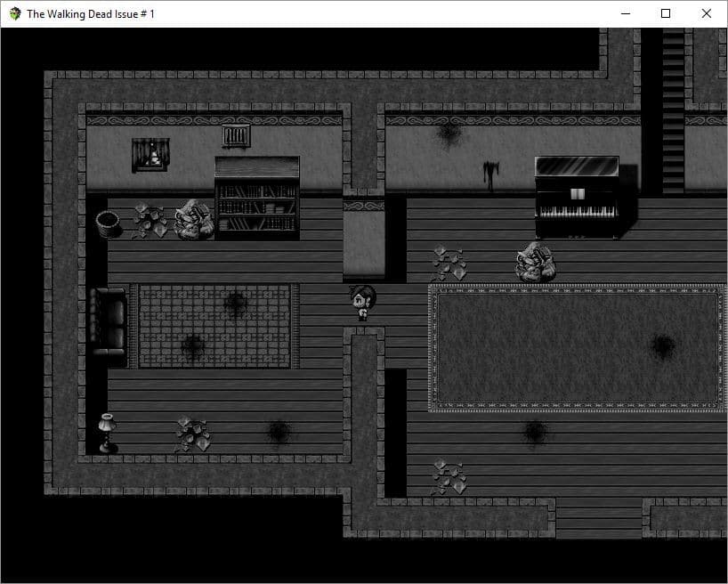Click the table lamp in the corner

coord(108,433)
